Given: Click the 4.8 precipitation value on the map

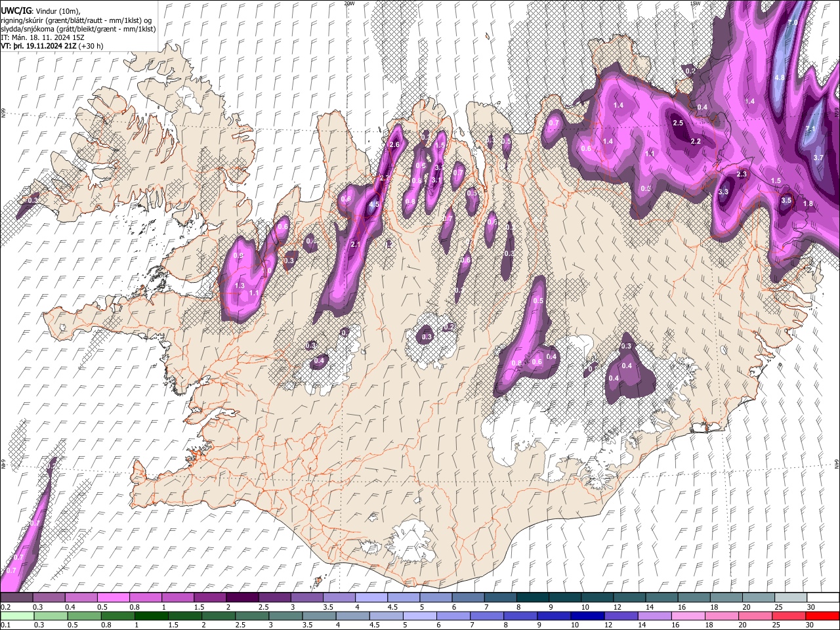Looking at the screenshot, I should point(780,77).
